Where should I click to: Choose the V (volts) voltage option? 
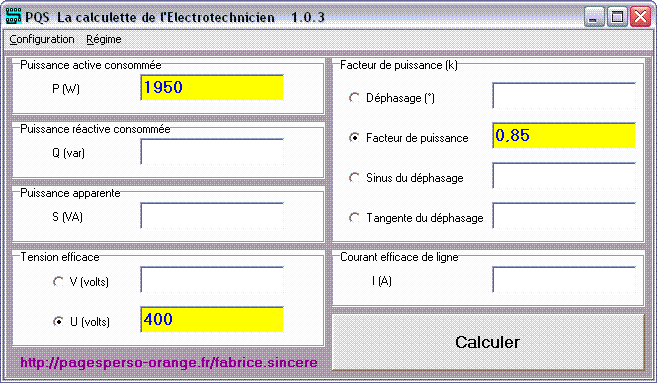click(x=58, y=282)
